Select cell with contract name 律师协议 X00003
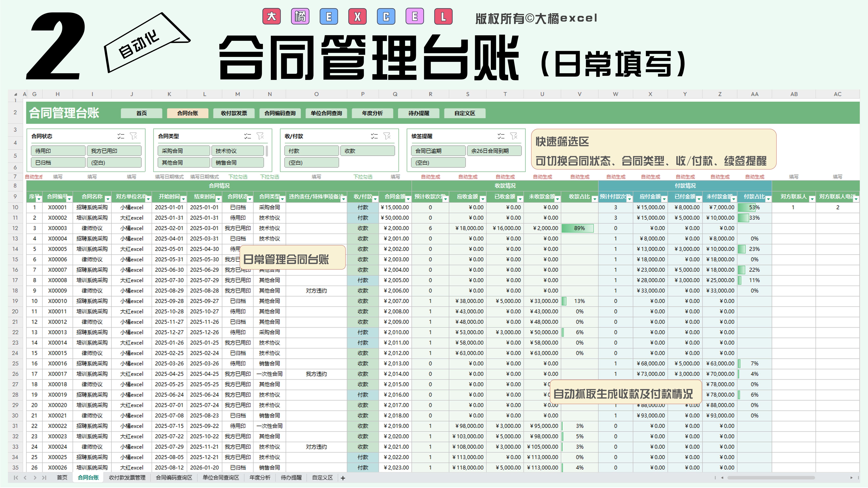The width and height of the screenshot is (868, 488). tap(92, 228)
